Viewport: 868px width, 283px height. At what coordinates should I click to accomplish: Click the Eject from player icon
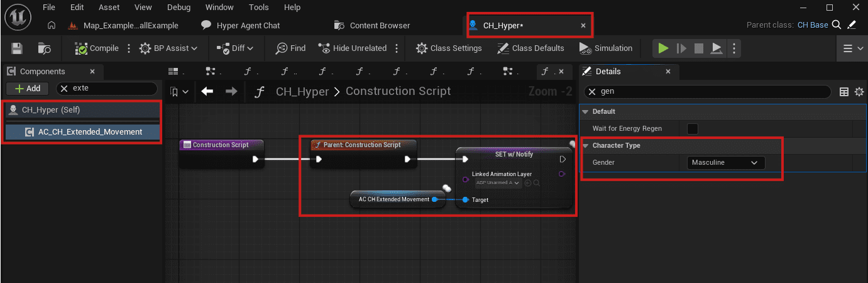[717, 48]
